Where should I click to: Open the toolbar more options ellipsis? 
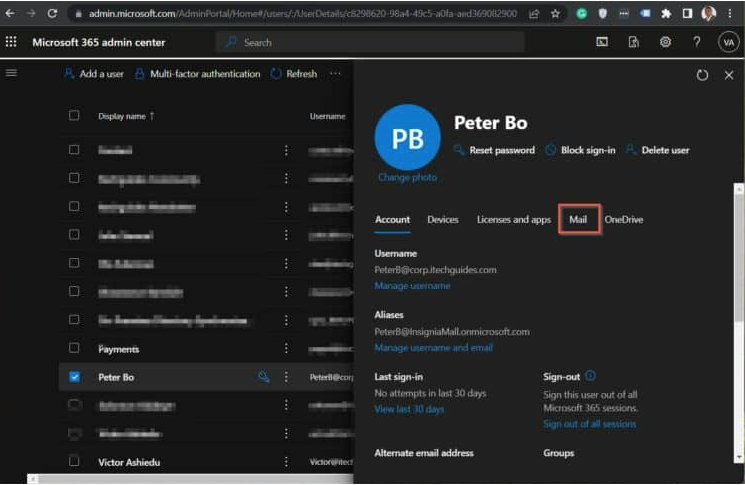(x=335, y=74)
